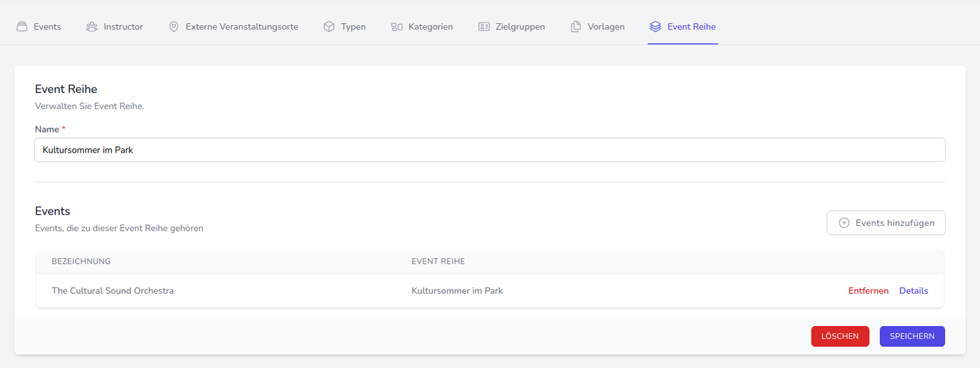The height and width of the screenshot is (368, 980).
Task: Click plus icon on Events hinzufügen
Action: click(x=844, y=223)
